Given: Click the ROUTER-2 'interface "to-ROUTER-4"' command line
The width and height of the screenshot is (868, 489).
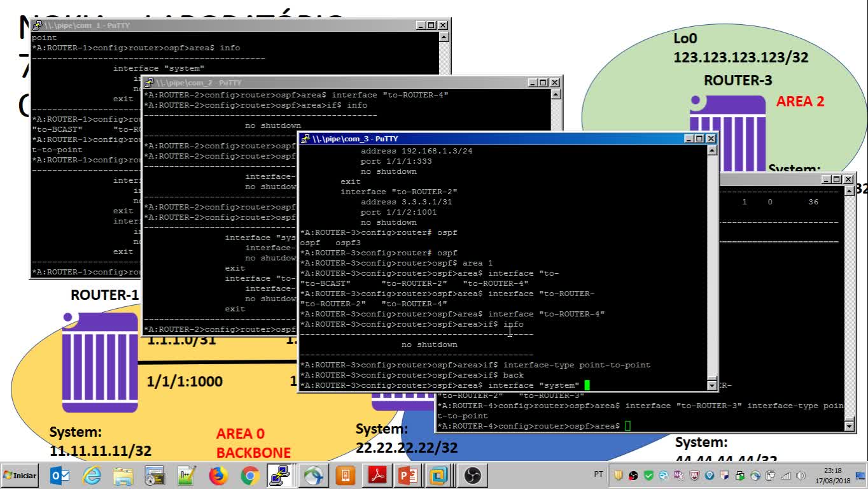Looking at the screenshot, I should (297, 95).
